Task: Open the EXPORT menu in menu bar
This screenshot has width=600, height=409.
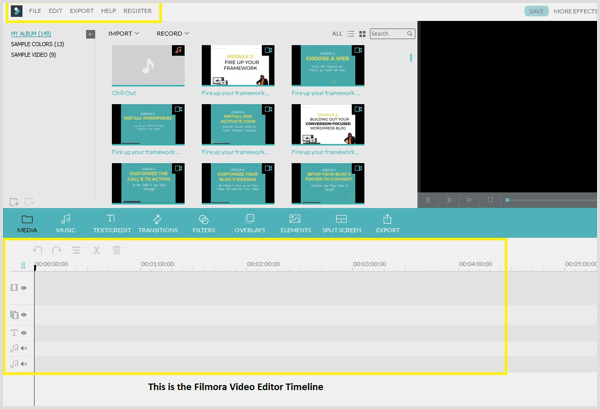Action: pyautogui.click(x=82, y=11)
